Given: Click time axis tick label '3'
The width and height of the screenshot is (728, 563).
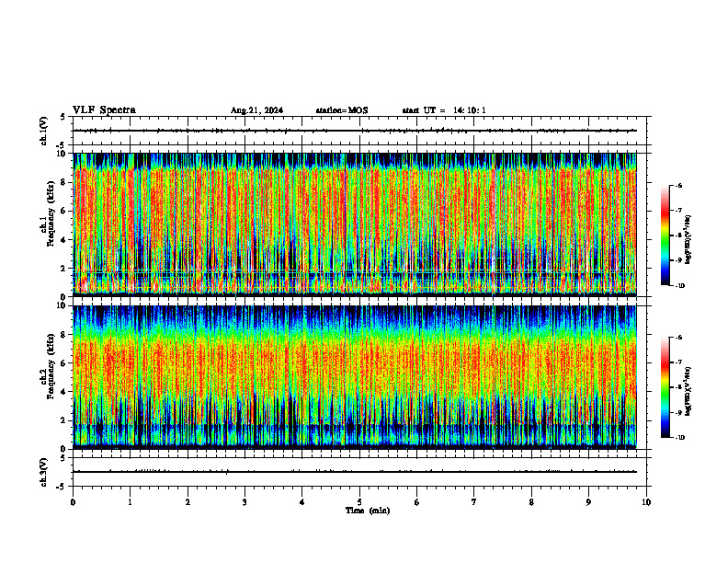Looking at the screenshot, I should pos(245,502).
